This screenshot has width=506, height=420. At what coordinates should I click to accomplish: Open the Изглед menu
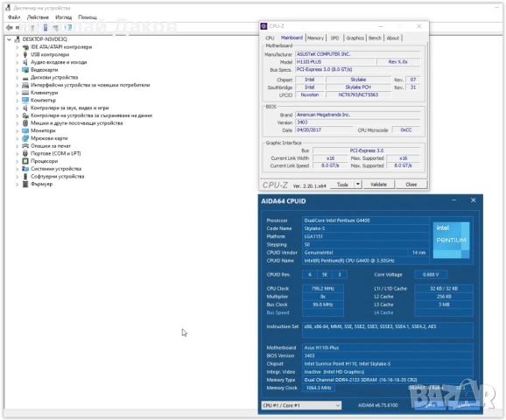(x=64, y=17)
